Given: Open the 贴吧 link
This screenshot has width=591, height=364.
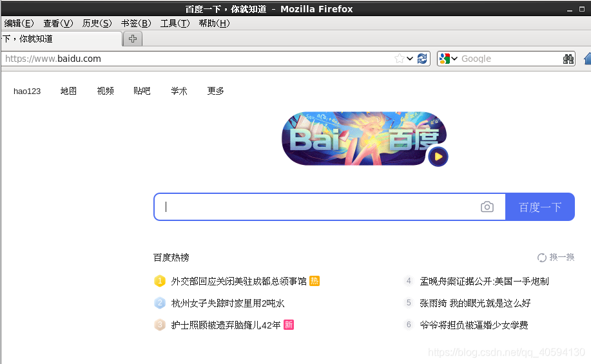Looking at the screenshot, I should [142, 91].
